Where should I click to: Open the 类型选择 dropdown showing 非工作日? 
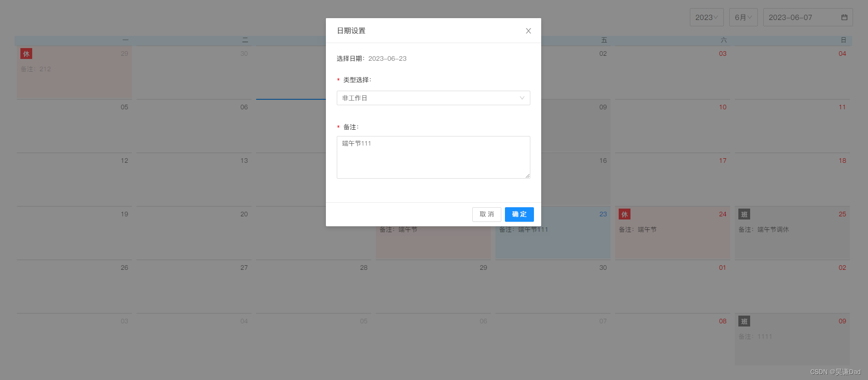433,98
